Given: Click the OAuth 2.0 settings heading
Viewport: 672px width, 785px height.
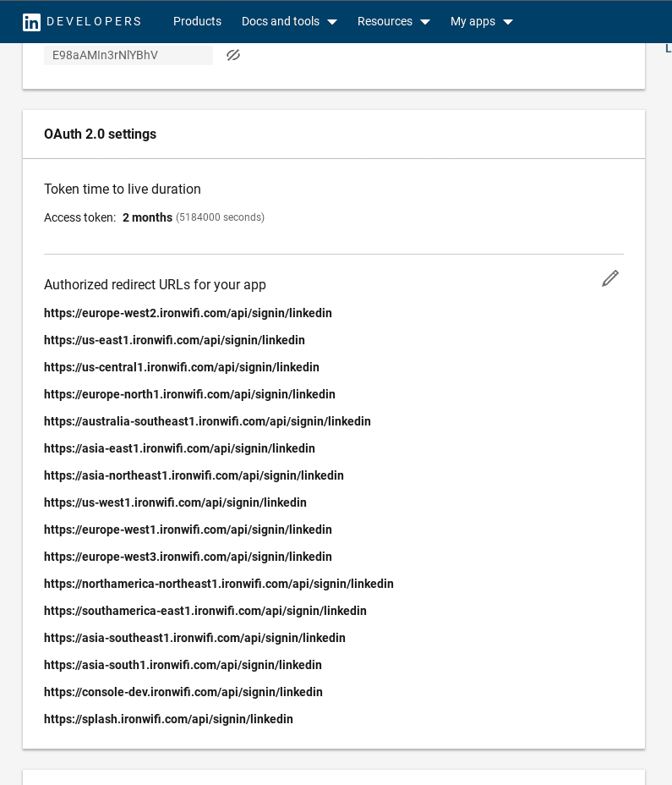Looking at the screenshot, I should [x=100, y=134].
